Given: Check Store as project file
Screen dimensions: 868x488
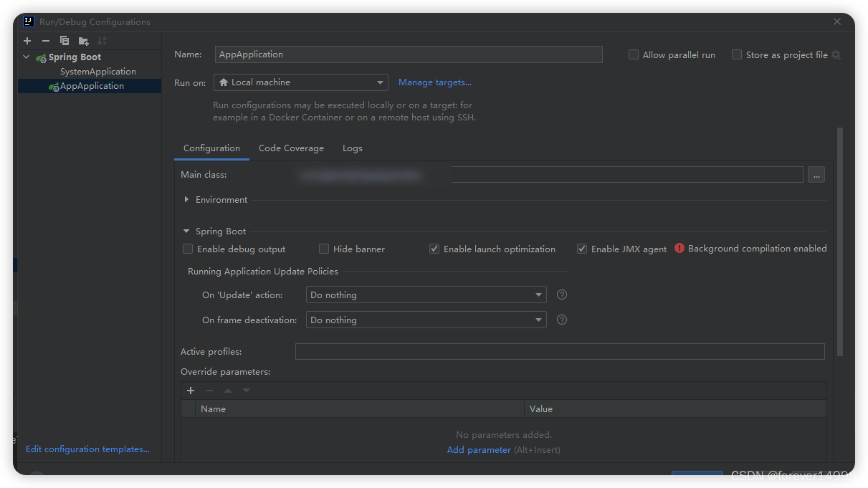Looking at the screenshot, I should (737, 54).
